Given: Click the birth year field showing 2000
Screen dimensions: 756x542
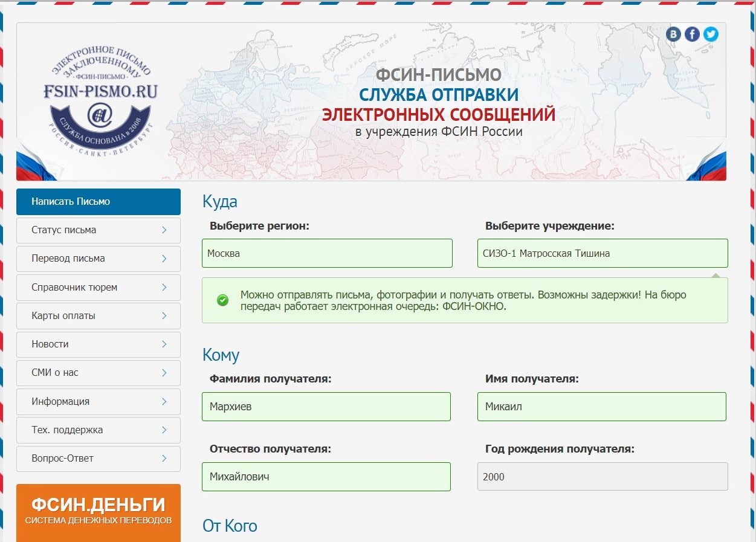Looking at the screenshot, I should (603, 477).
